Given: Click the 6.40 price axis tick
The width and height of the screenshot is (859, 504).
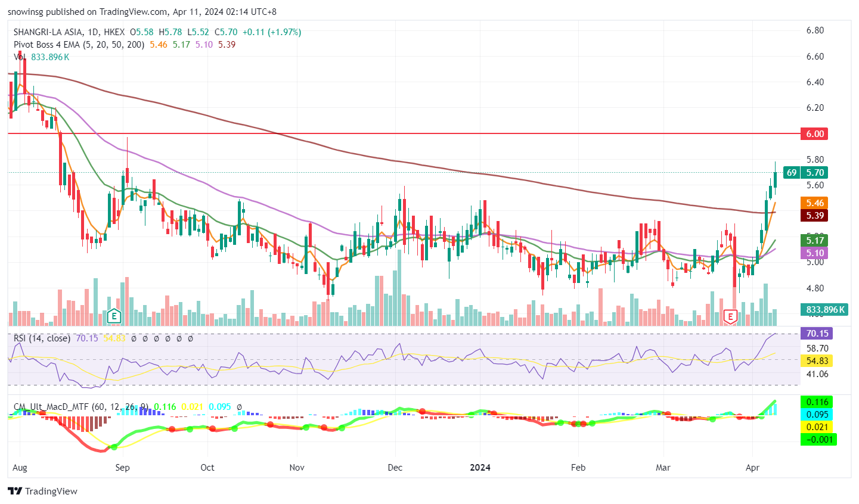Looking at the screenshot, I should click(815, 82).
